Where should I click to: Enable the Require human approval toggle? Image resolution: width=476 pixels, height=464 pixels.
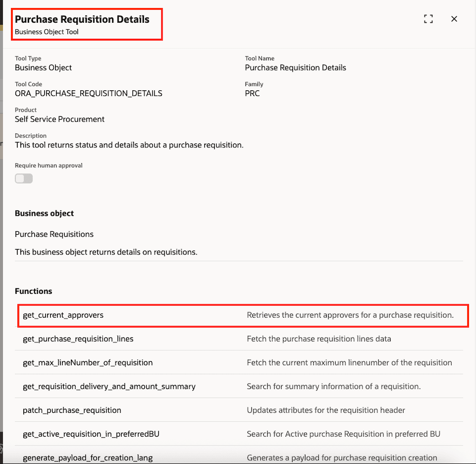[23, 178]
